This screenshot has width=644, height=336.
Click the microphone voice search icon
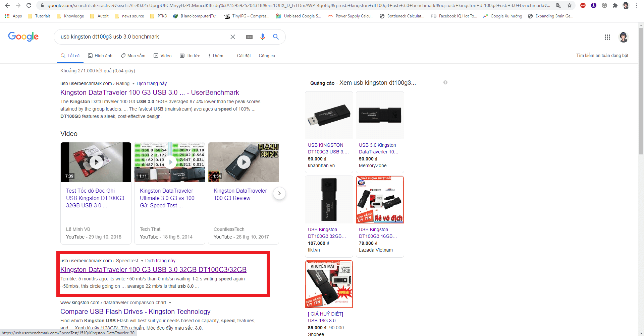point(263,37)
